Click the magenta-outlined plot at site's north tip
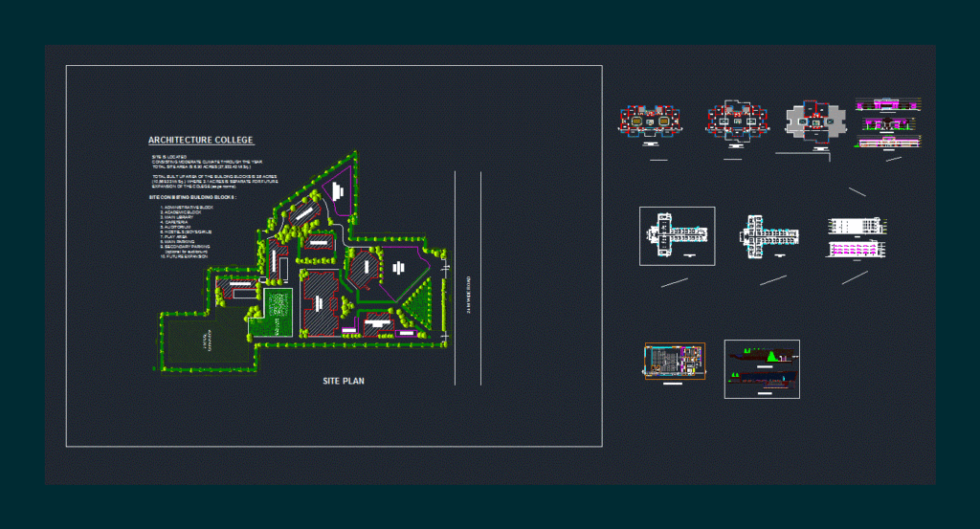The height and width of the screenshot is (529, 980). [338, 191]
